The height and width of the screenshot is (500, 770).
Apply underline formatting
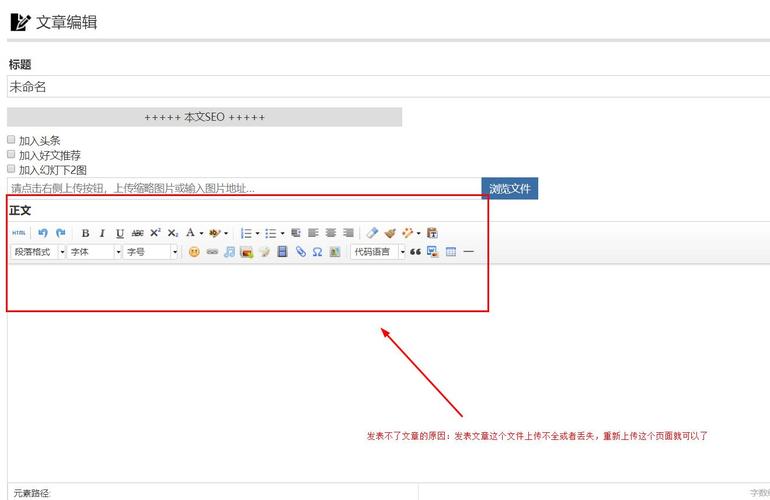[x=119, y=233]
